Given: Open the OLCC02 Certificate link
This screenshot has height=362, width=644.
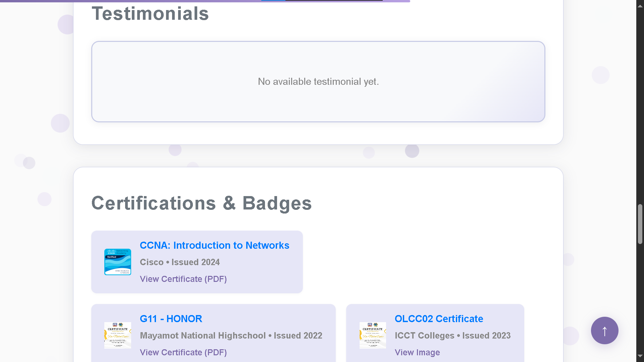Looking at the screenshot, I should pos(439,319).
